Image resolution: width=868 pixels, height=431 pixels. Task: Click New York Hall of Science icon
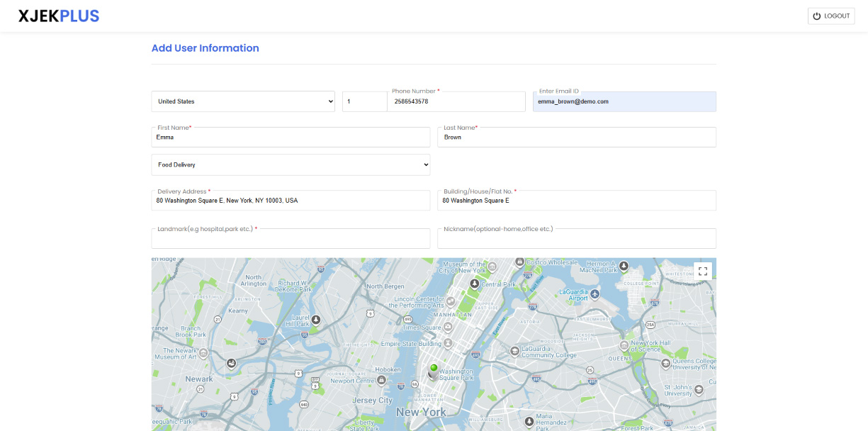tap(624, 345)
